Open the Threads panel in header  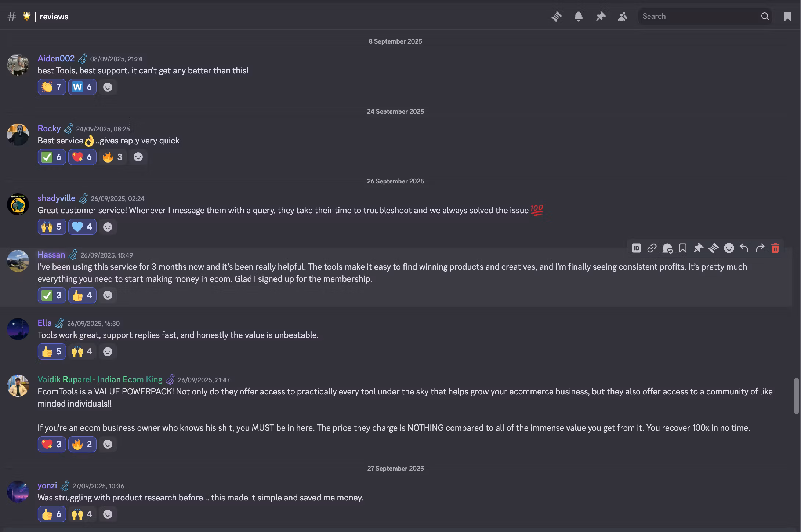coord(557,17)
